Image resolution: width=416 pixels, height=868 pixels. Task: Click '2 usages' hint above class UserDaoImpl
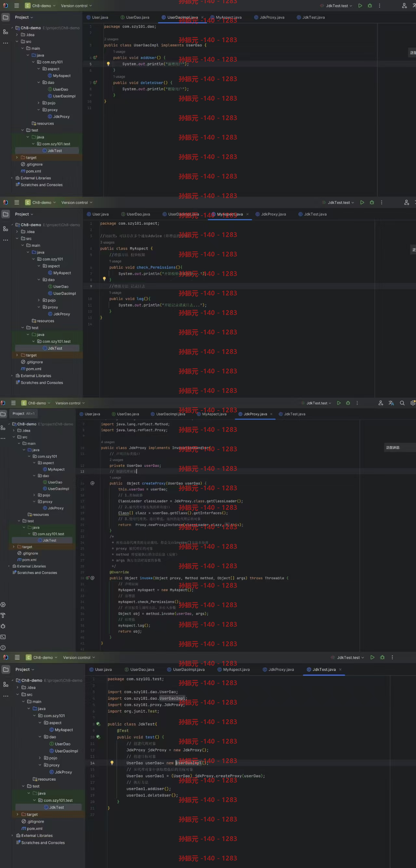click(x=111, y=39)
